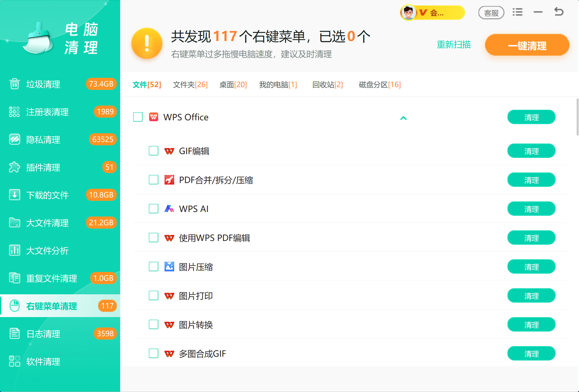Click the 图片转换 WPS icon
The height and width of the screenshot is (392, 579).
169,324
